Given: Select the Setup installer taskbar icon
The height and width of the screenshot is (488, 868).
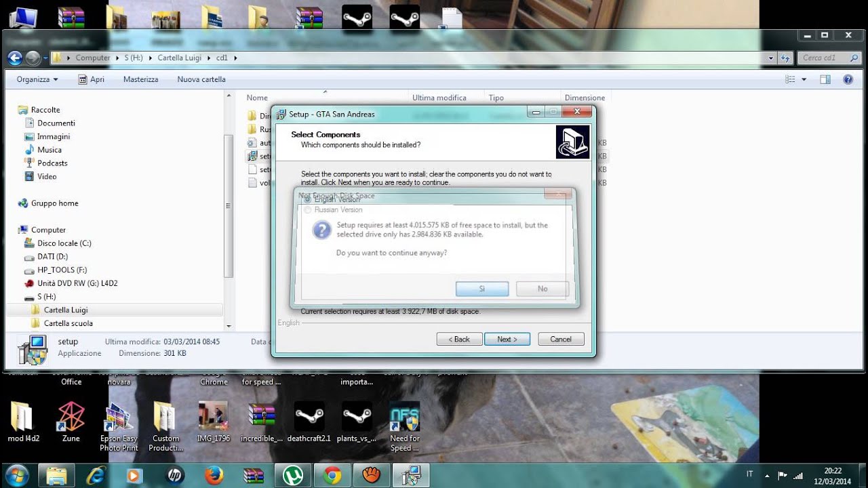Looking at the screenshot, I should click(x=411, y=476).
